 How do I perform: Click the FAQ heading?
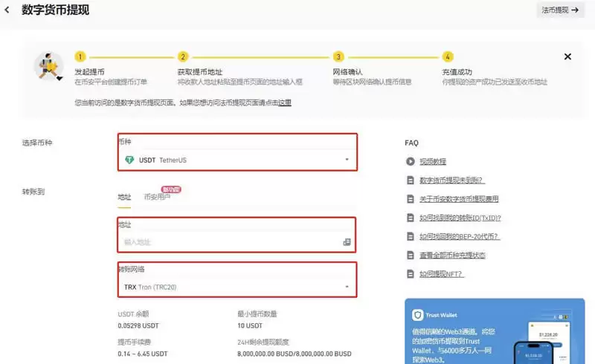pyautogui.click(x=411, y=143)
